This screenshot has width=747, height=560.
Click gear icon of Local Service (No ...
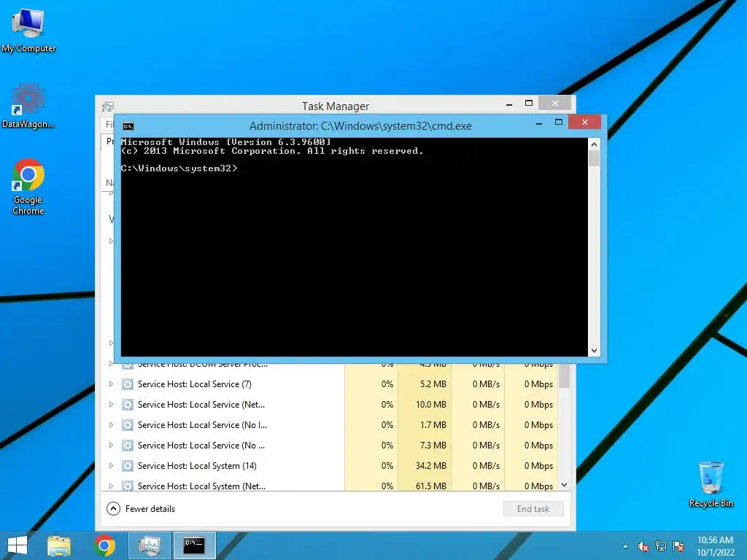point(127,446)
